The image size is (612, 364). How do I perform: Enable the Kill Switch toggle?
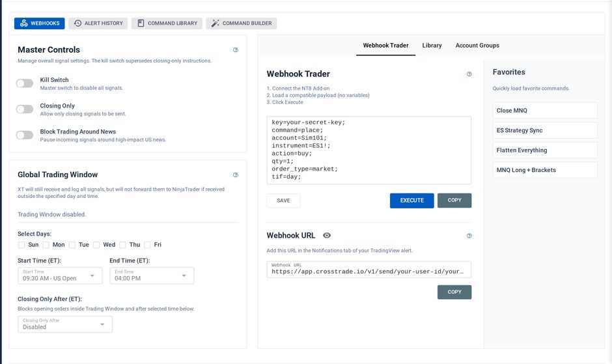25,83
